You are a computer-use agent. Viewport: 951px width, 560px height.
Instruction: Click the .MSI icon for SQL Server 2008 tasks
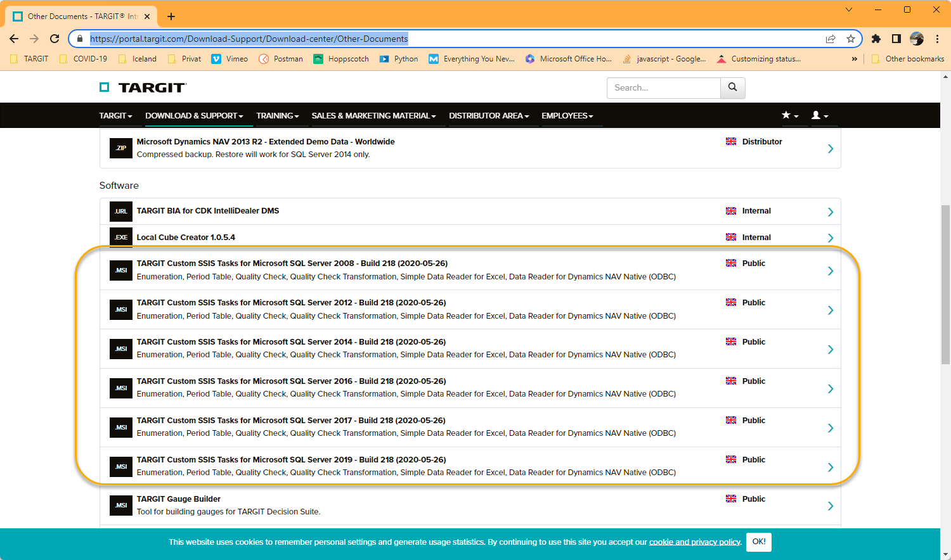(121, 270)
